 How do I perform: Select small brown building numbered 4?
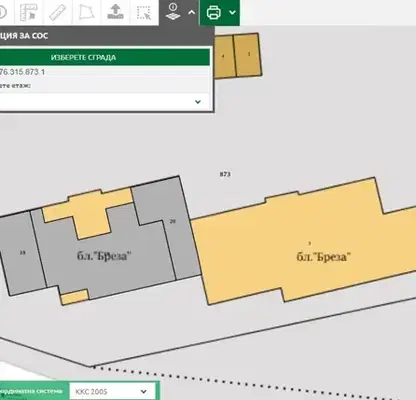click(223, 56)
